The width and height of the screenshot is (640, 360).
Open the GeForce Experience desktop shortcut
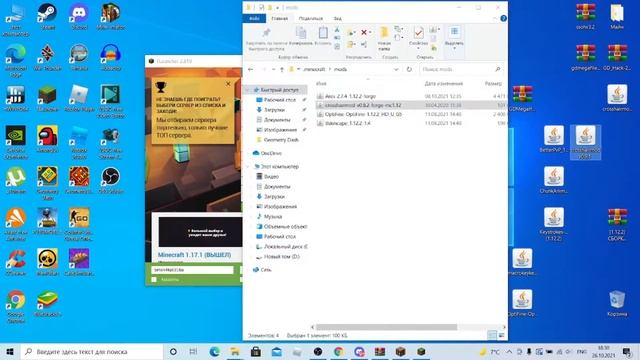(16, 142)
